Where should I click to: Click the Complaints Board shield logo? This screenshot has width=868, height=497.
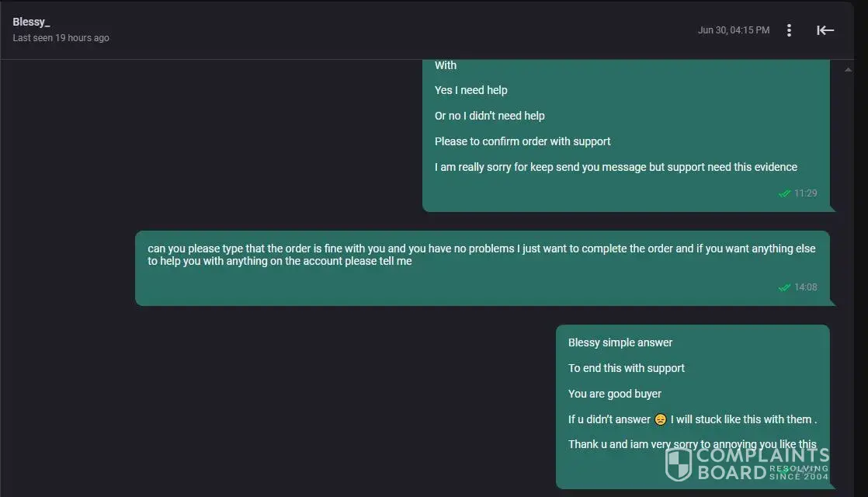coord(679,464)
